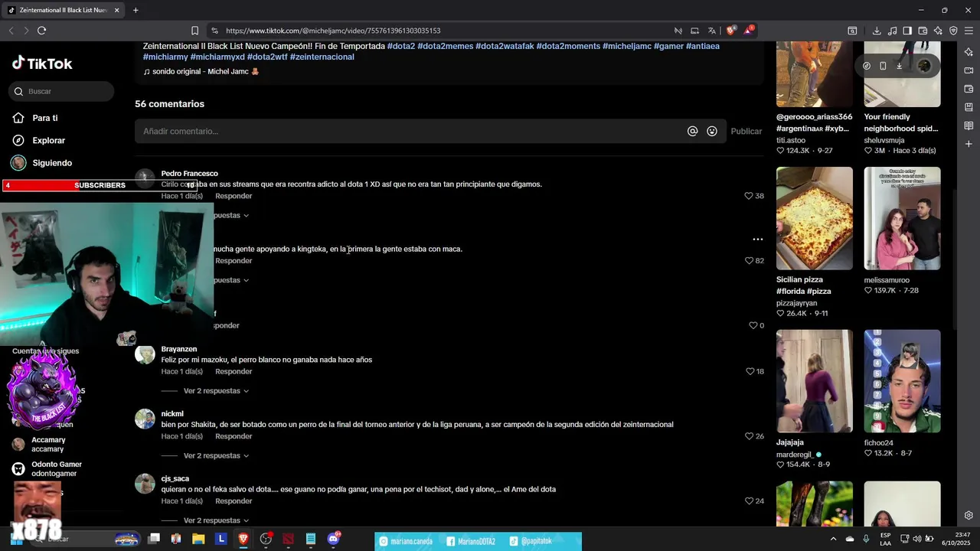Open Brave VPN shield icon
This screenshot has height=551, width=980.
point(953,31)
